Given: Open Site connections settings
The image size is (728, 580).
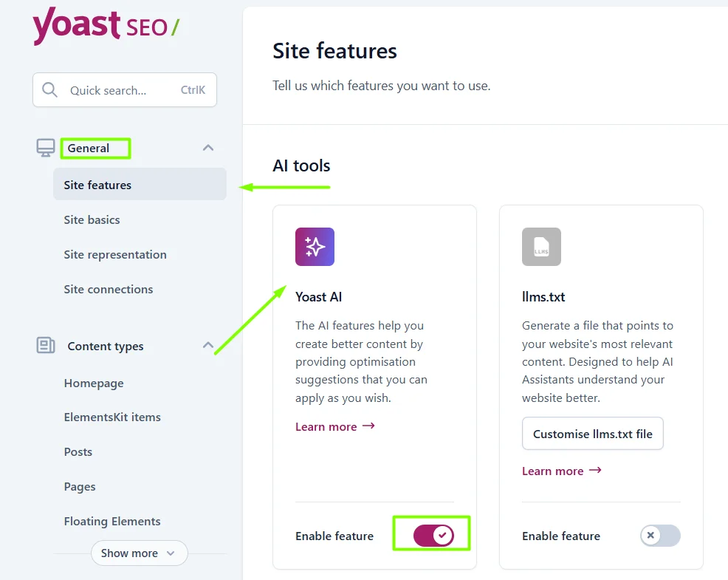Looking at the screenshot, I should click(108, 289).
